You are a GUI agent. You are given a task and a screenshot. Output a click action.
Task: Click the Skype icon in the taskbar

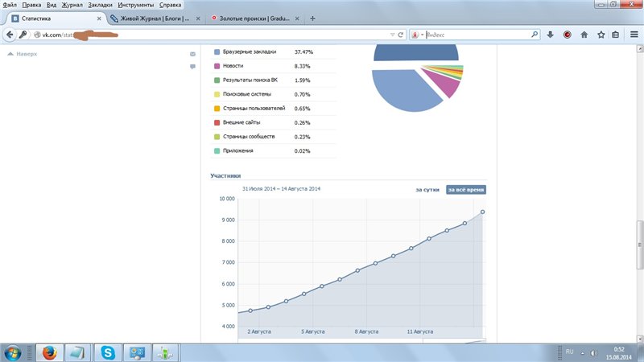point(107,352)
